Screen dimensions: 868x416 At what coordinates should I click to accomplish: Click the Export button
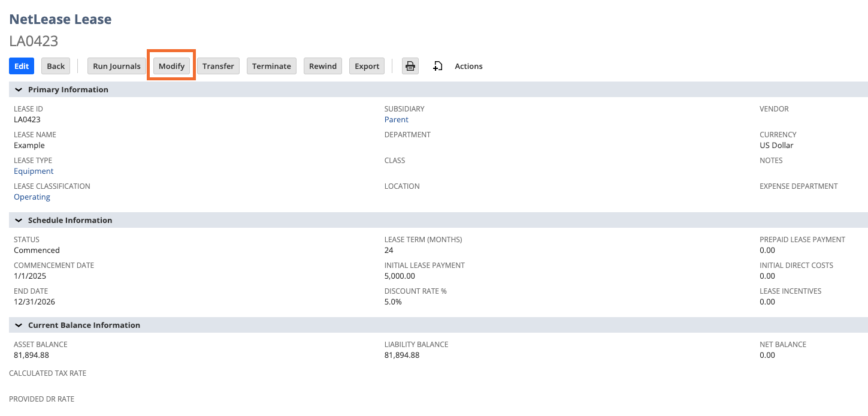coord(367,66)
